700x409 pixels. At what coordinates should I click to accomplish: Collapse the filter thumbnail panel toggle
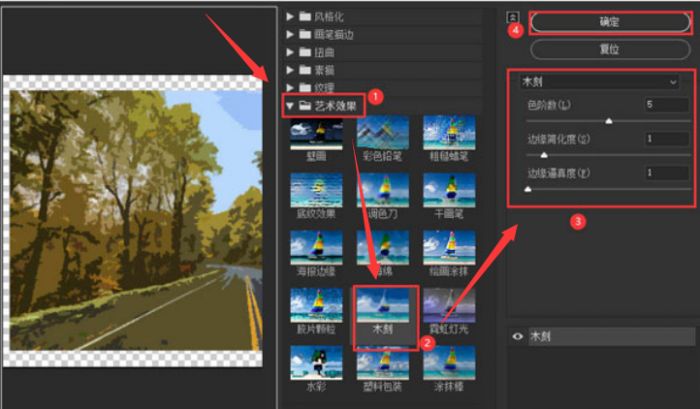pos(513,17)
